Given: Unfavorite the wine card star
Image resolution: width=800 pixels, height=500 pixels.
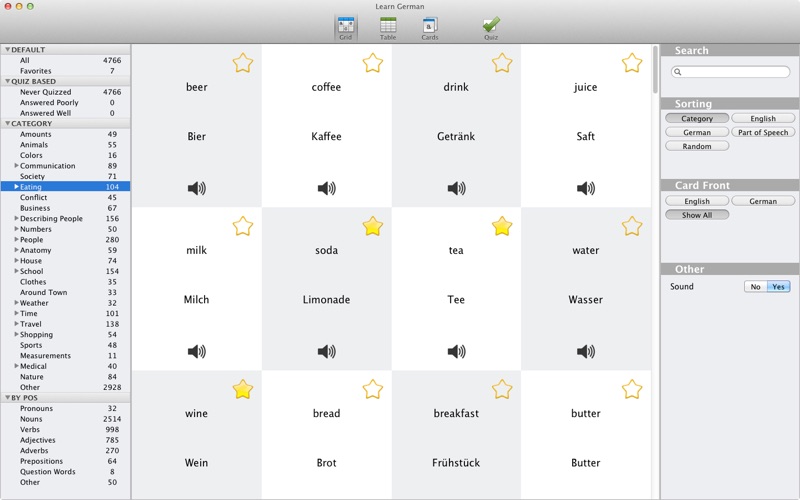Looking at the screenshot, I should click(x=243, y=389).
